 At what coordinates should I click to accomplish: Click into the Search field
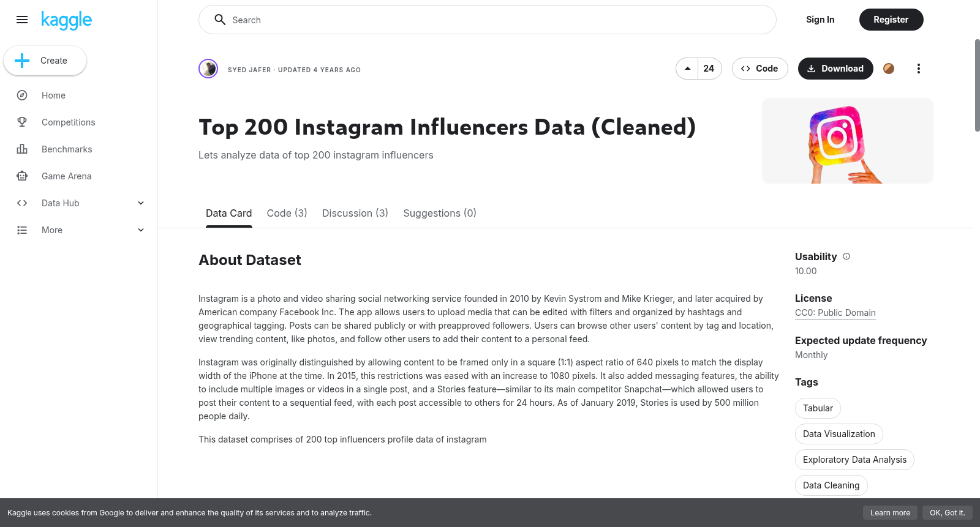pos(488,20)
